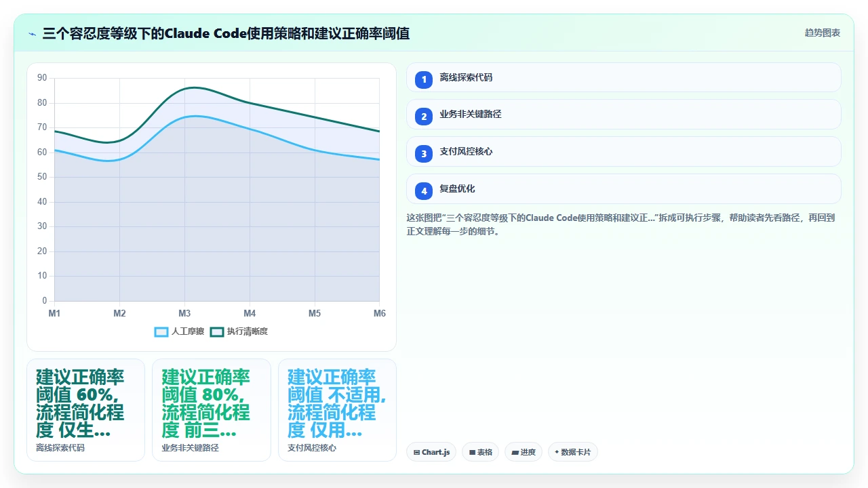Click the M2 axis label
Viewport: 868px width, 488px height.
point(119,313)
